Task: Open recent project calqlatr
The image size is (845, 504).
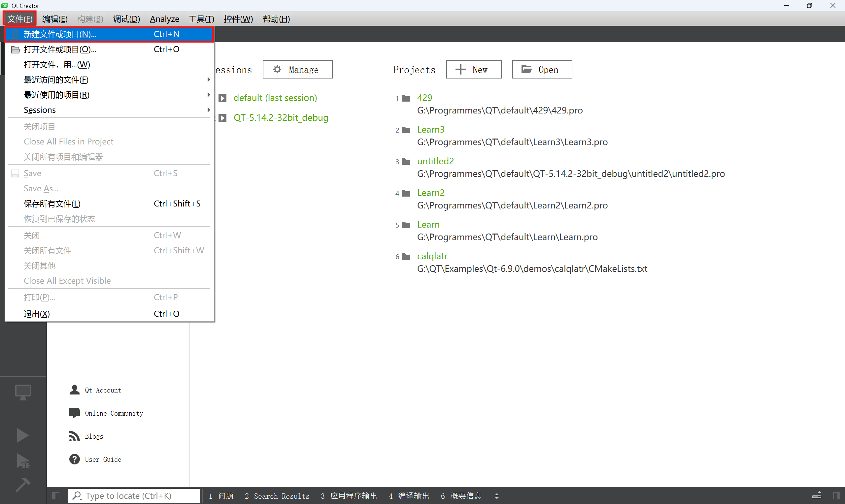Action: (432, 256)
